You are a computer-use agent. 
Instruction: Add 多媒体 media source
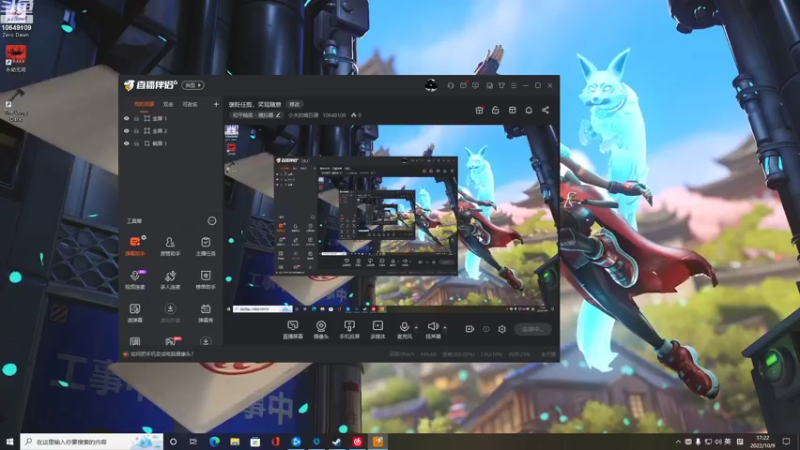378,330
